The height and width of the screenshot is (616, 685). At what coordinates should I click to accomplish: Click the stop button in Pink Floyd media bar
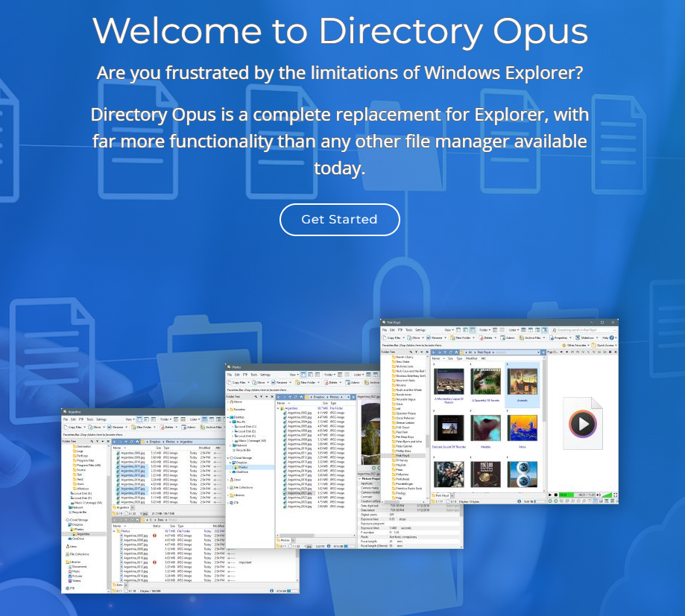click(x=556, y=495)
